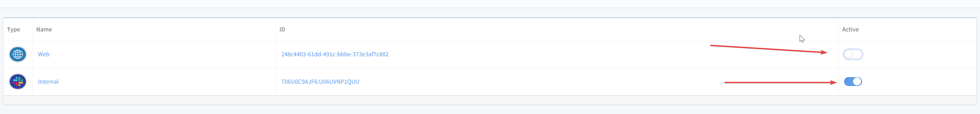Switch off the blue toggle switch

853,82
